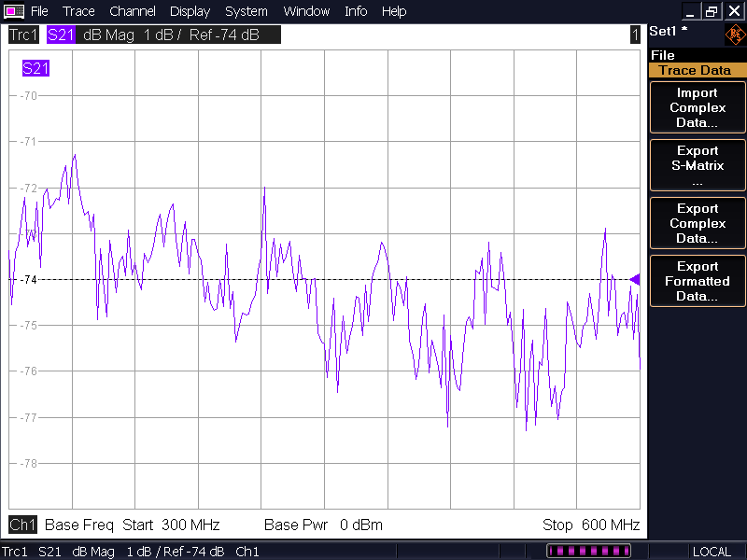
Task: Open the Channel menu
Action: (x=132, y=11)
